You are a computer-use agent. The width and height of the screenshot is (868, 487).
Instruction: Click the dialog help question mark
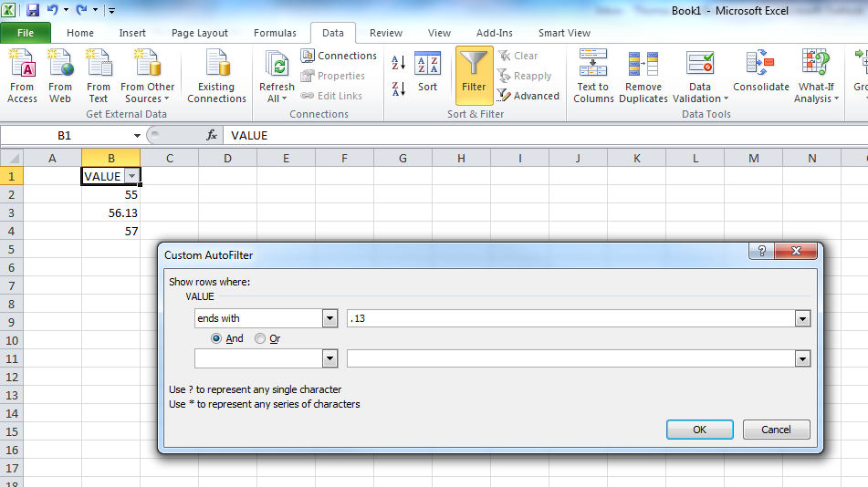[762, 251]
